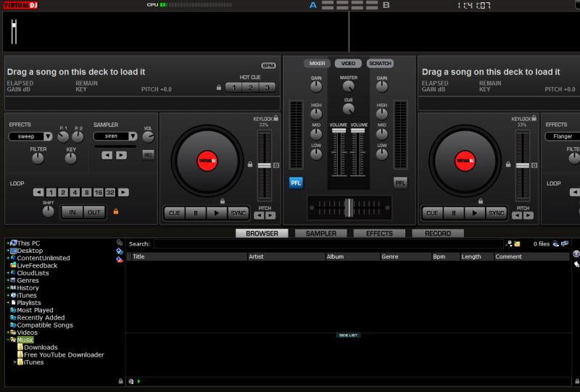Expand the This PC tree node
The height and width of the screenshot is (392, 580).
(x=8, y=243)
